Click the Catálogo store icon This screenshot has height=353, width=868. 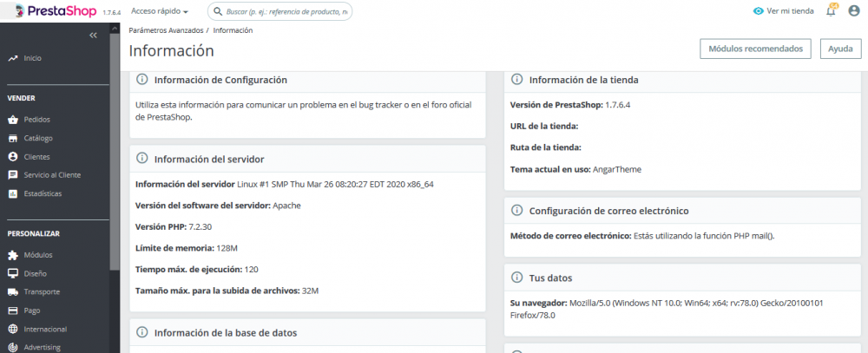13,138
